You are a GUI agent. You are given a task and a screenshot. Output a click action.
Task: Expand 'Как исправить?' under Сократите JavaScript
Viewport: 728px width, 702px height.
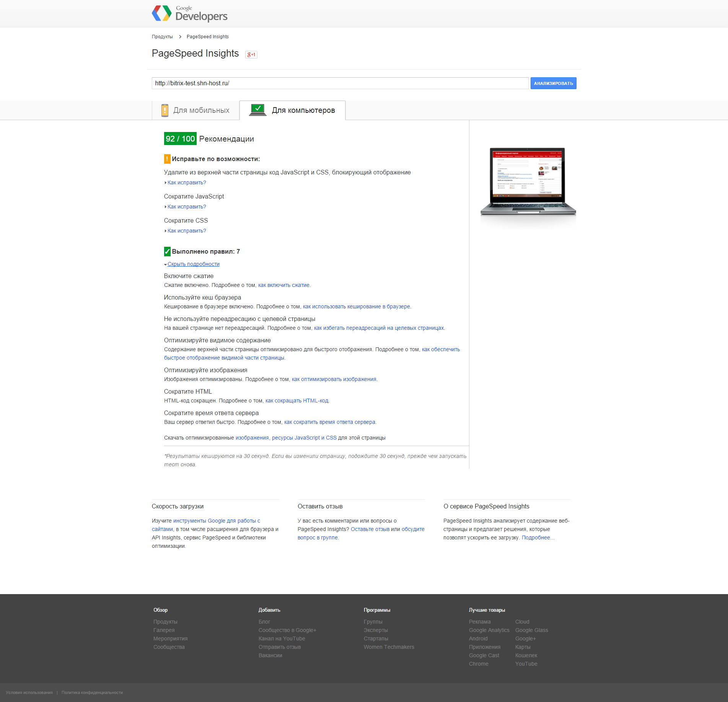[x=187, y=207]
